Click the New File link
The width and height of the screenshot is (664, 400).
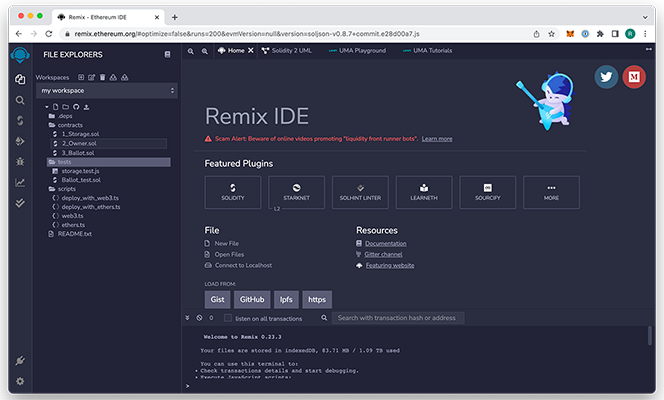(227, 243)
